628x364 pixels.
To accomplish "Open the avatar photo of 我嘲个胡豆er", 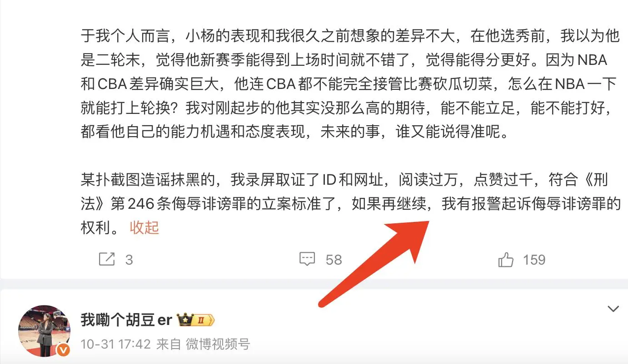I will tap(44, 331).
